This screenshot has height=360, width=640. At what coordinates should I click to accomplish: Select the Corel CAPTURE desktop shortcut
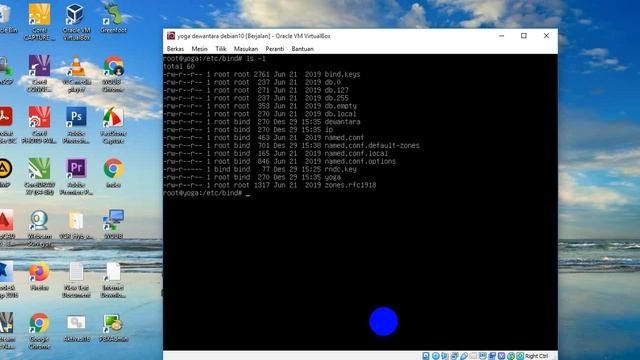tap(39, 22)
